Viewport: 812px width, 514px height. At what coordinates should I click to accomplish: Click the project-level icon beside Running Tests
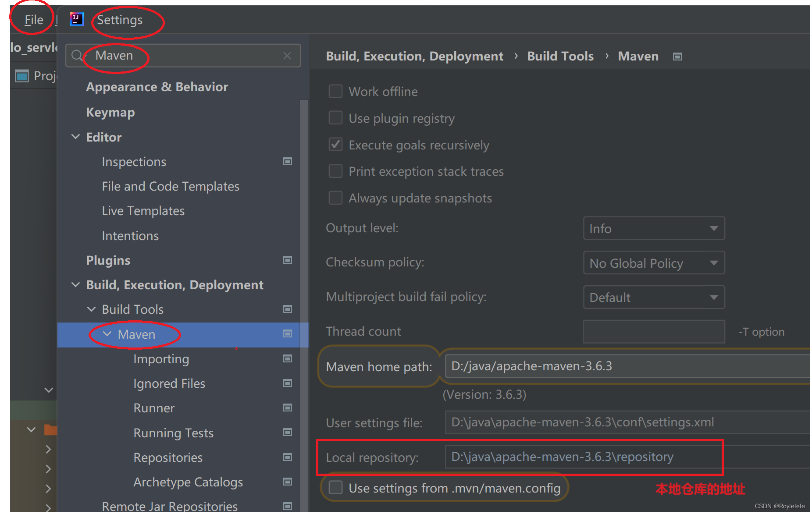click(288, 432)
